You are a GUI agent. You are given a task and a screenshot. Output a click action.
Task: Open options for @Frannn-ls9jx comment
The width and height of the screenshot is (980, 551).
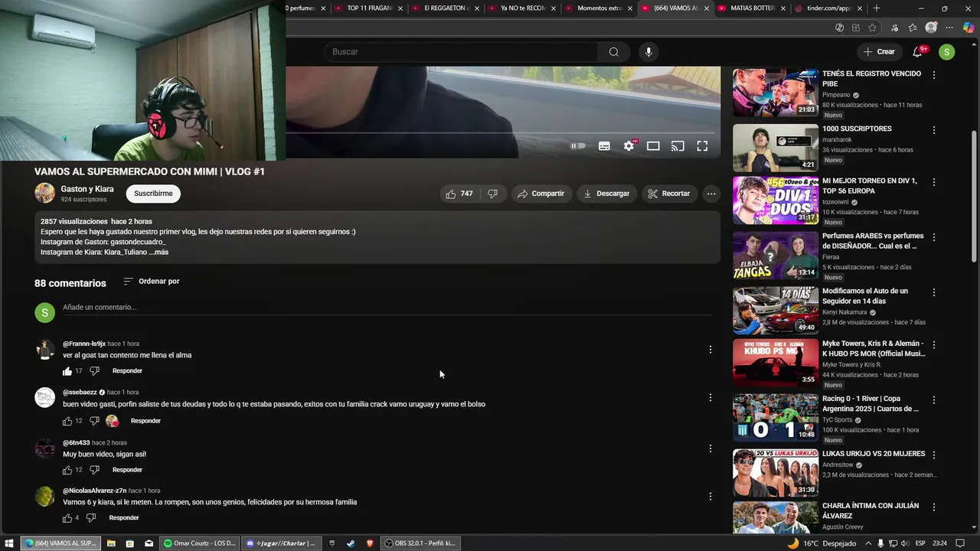pyautogui.click(x=710, y=349)
